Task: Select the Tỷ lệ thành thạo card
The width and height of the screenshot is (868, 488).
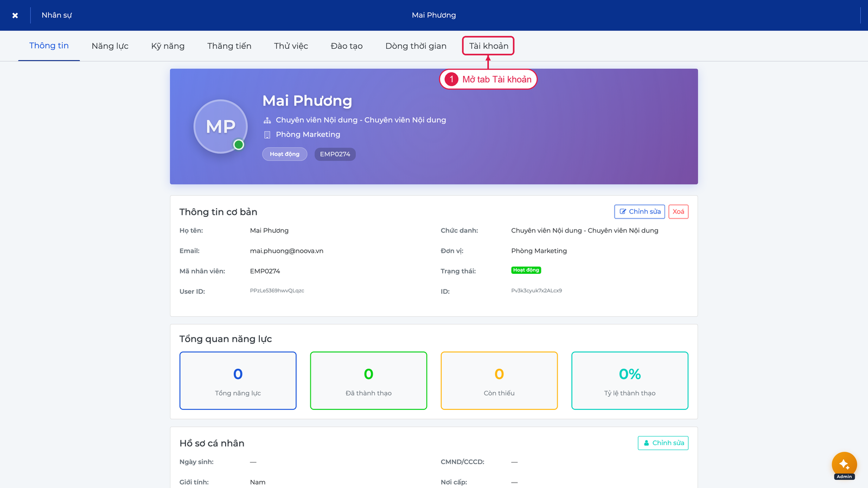Action: [x=630, y=381]
